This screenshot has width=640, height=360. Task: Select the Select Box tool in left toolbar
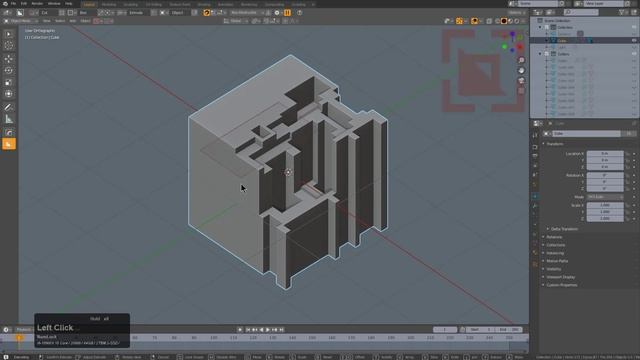pos(9,34)
